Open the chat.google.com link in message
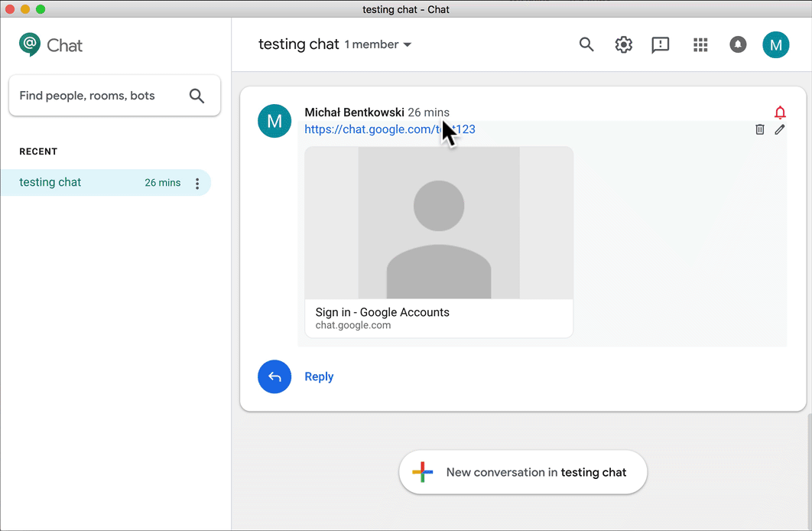The width and height of the screenshot is (812, 531). [389, 129]
